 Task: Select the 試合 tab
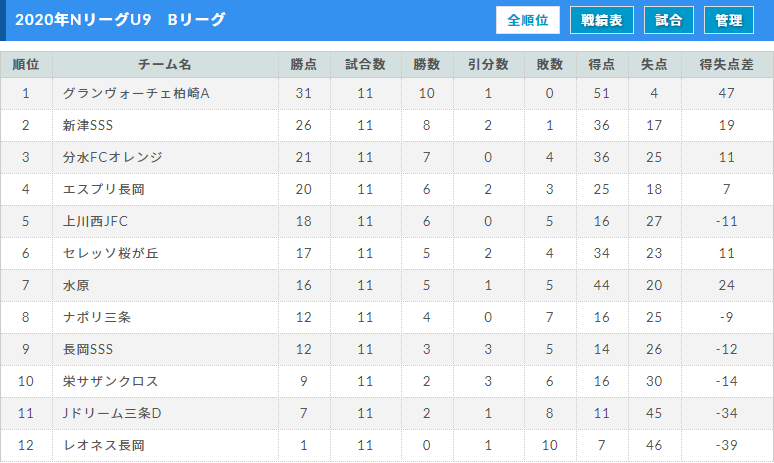(669, 20)
